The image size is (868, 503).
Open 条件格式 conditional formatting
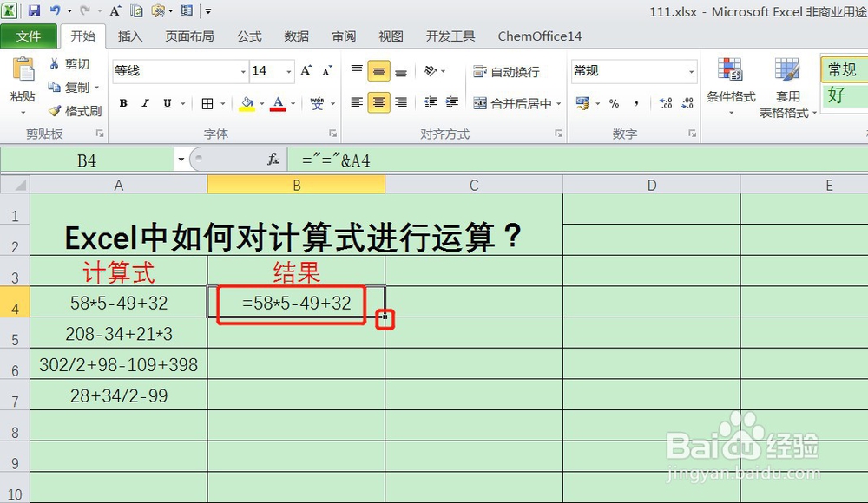(731, 87)
